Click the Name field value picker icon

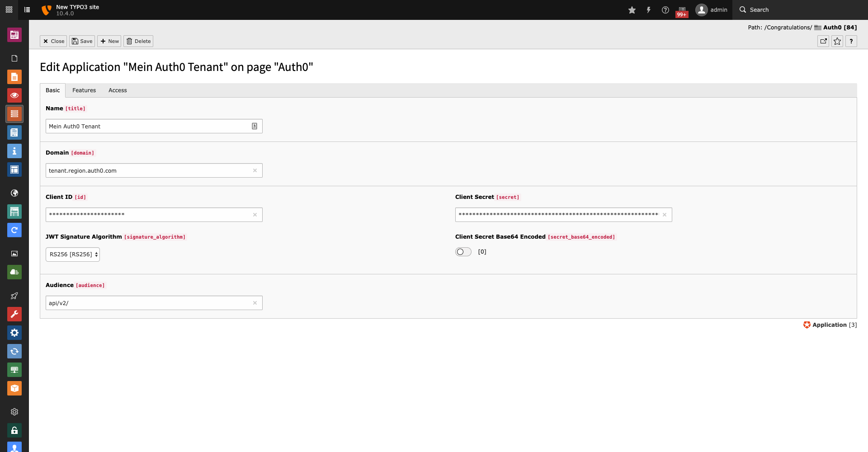coord(255,126)
